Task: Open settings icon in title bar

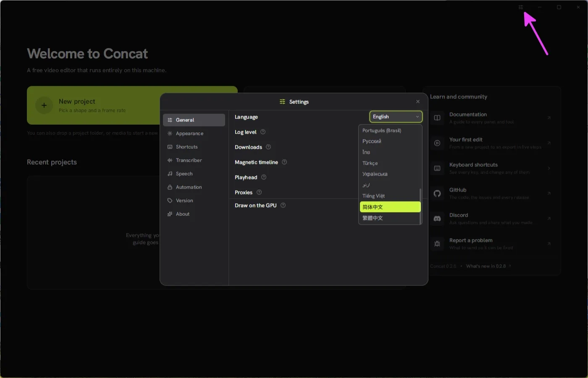Action: pos(521,7)
